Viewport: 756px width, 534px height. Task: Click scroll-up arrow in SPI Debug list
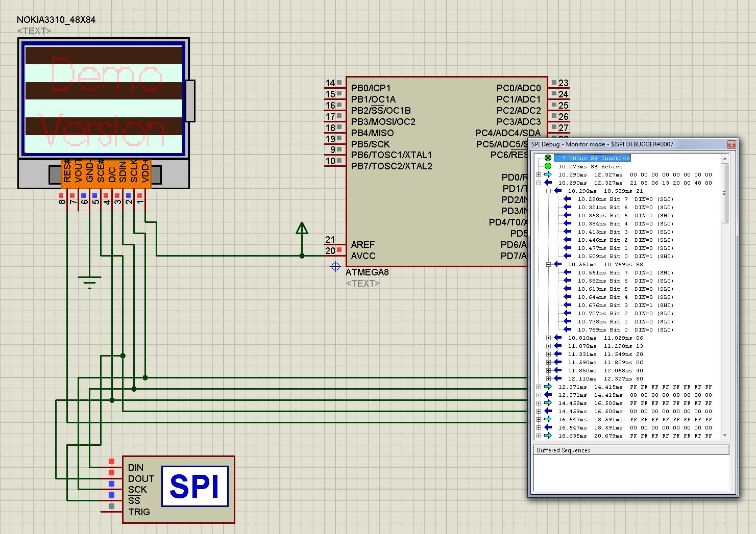tap(724, 159)
